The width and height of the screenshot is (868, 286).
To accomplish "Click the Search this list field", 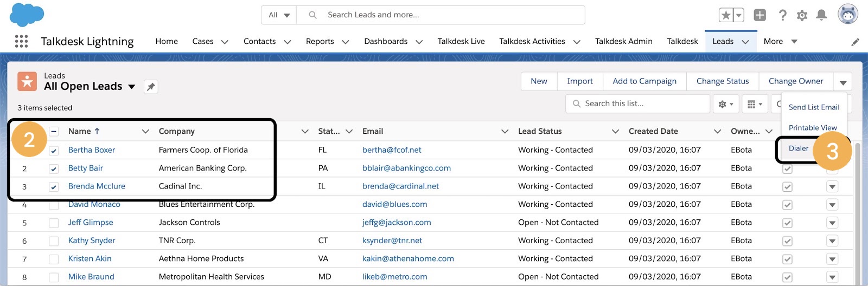I will [x=638, y=103].
